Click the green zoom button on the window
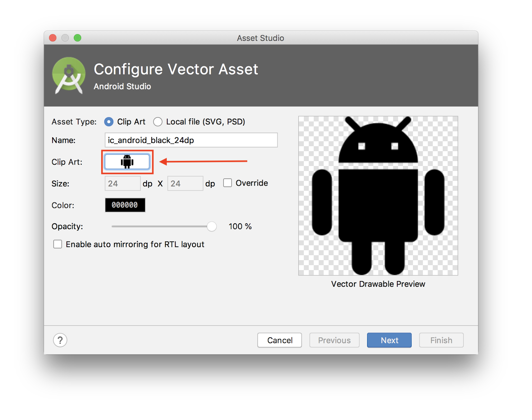 tap(77, 38)
